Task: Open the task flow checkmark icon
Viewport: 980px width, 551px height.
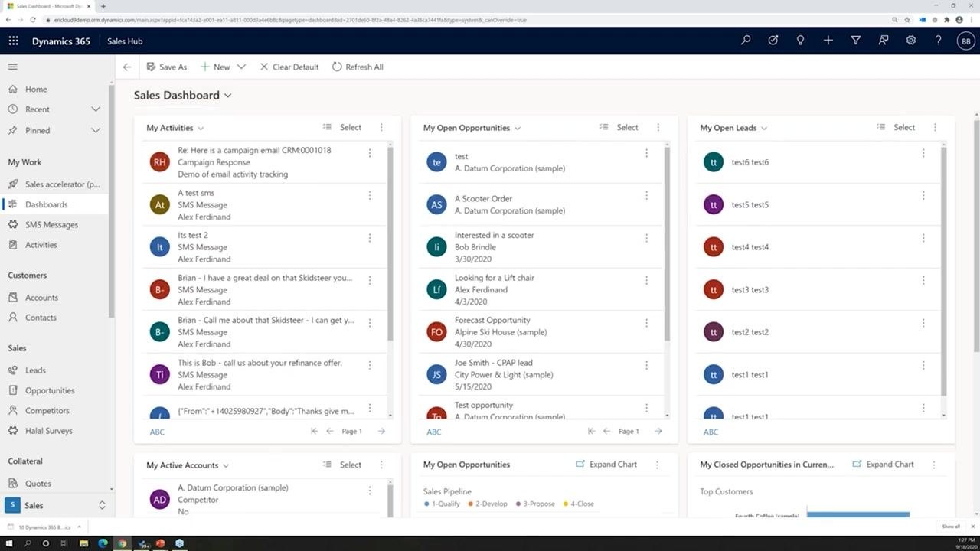Action: click(x=773, y=41)
